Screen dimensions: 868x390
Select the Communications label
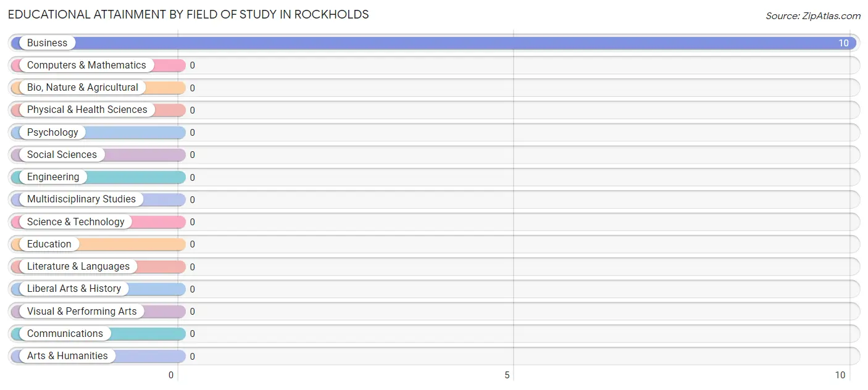click(65, 334)
